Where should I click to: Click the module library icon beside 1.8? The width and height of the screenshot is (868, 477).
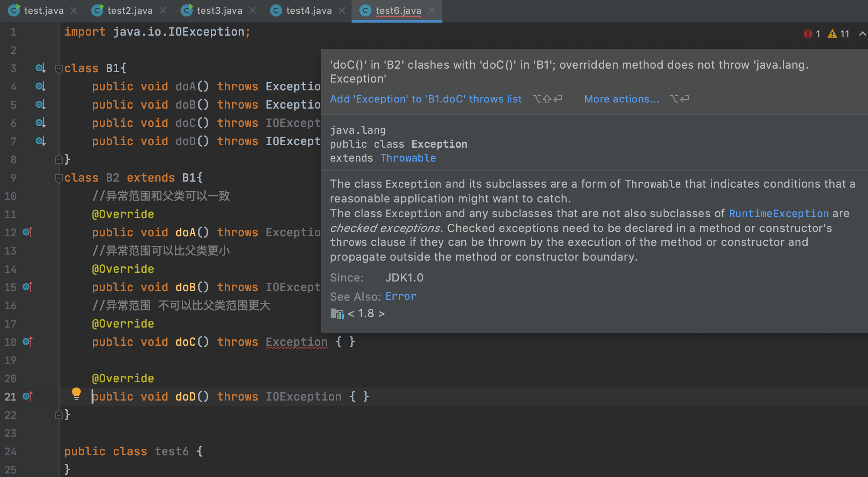click(x=337, y=314)
